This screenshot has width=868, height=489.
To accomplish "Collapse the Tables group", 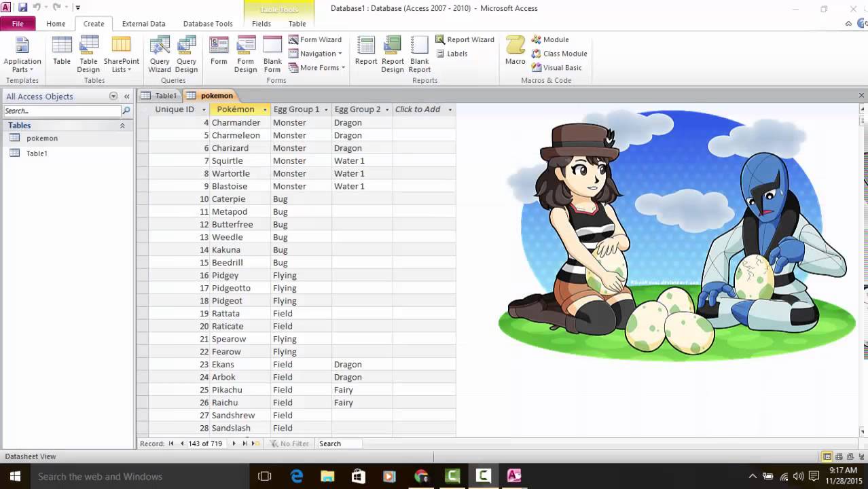I will click(x=122, y=126).
